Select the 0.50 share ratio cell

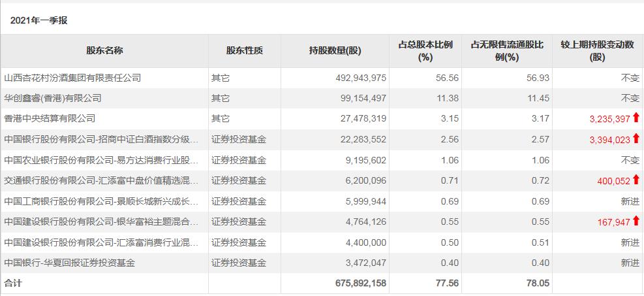(450, 242)
